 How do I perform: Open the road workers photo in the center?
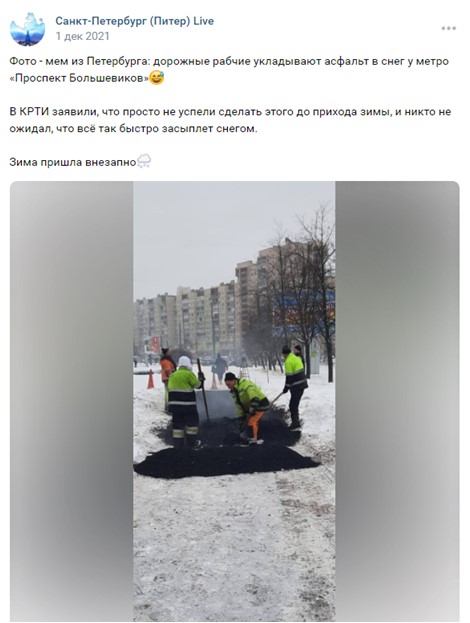tap(234, 401)
